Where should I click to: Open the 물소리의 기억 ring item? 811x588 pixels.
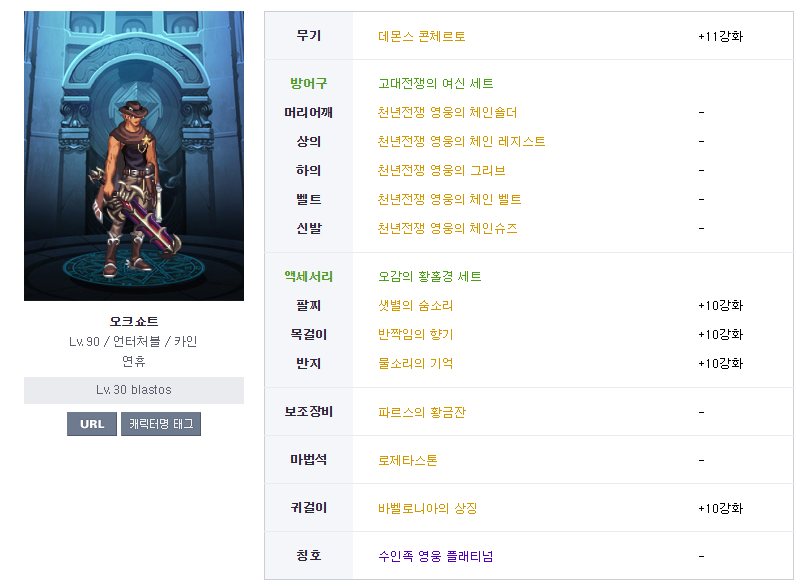[416, 363]
